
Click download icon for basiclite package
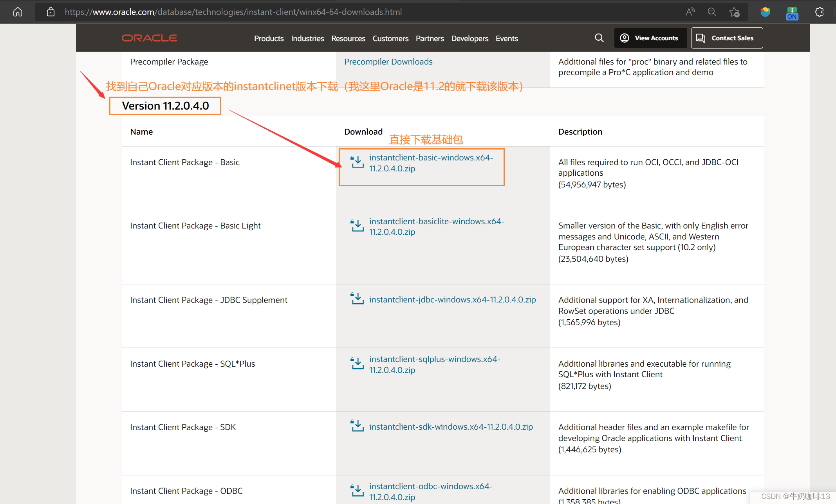pos(357,226)
